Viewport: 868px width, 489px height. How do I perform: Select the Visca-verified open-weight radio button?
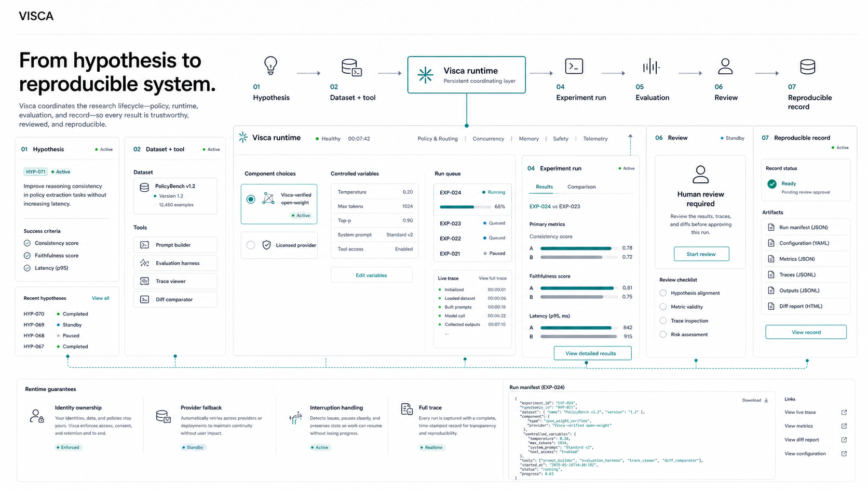point(251,199)
